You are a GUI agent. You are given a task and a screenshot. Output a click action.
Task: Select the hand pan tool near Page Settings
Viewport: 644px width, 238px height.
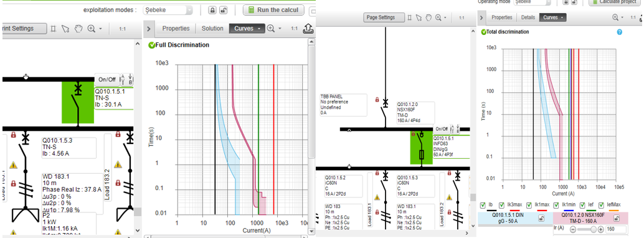pos(429,17)
